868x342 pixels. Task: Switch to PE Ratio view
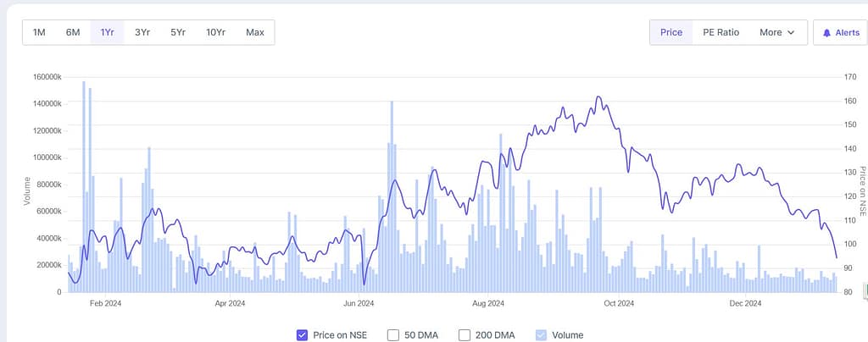tap(721, 33)
